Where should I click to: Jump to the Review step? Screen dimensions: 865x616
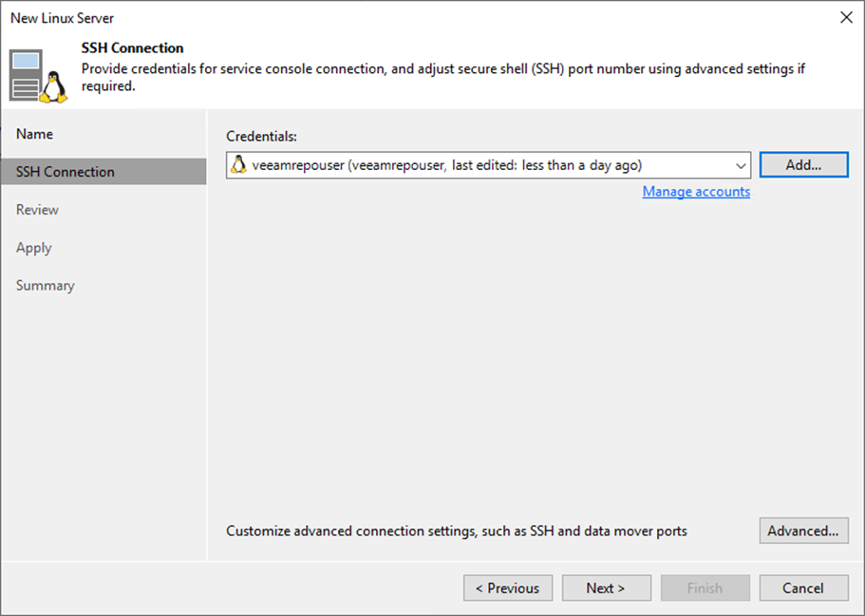(38, 210)
